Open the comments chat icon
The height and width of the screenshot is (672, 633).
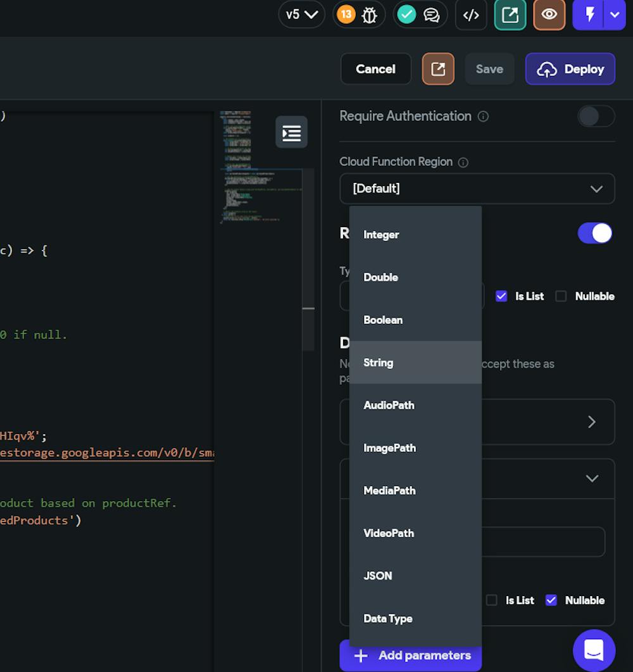coord(431,15)
